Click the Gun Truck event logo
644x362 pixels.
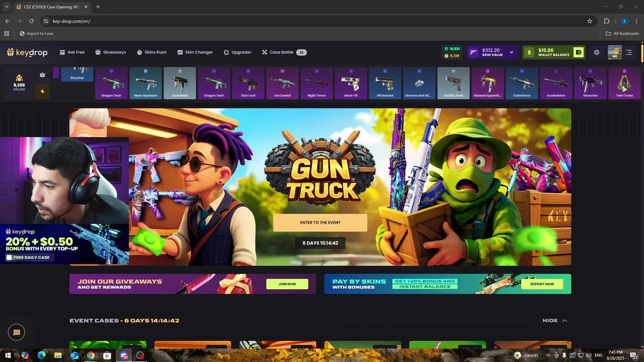320,168
